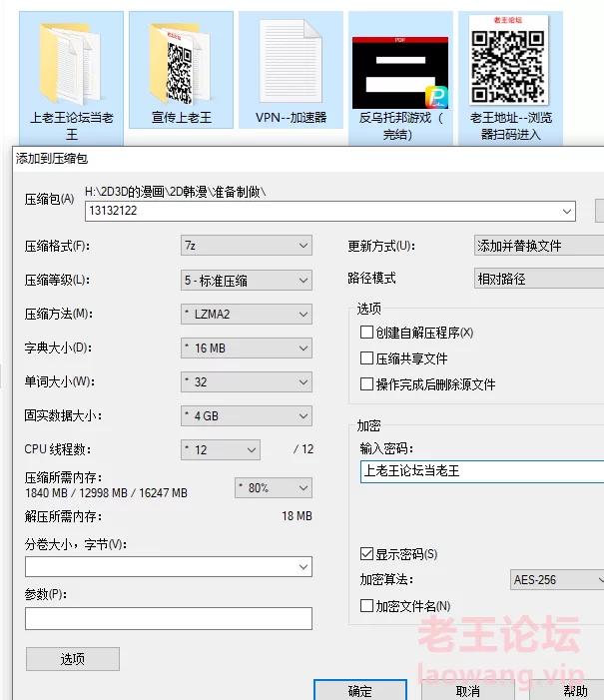Click the 参数 input field

click(169, 618)
